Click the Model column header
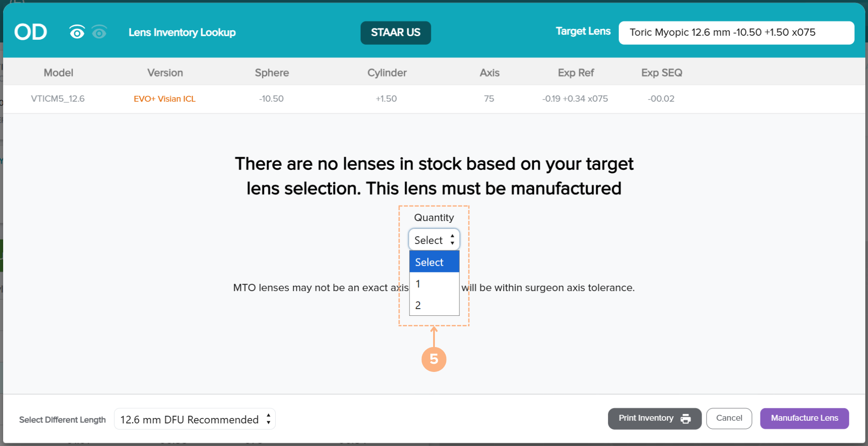This screenshot has width=868, height=446. tap(58, 73)
